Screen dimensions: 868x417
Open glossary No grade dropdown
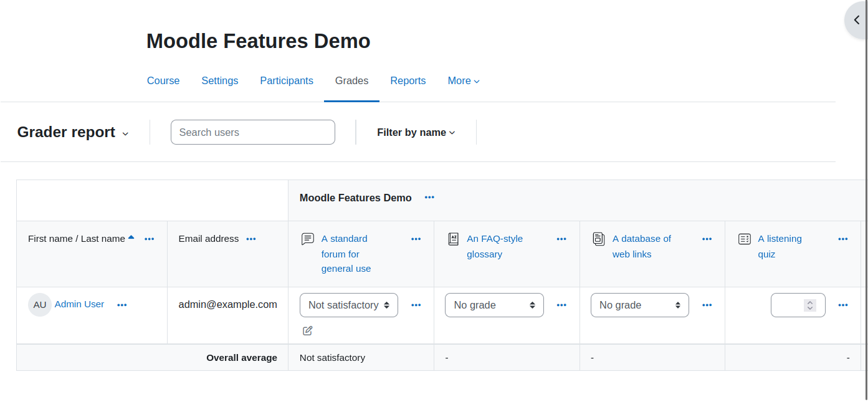[494, 305]
